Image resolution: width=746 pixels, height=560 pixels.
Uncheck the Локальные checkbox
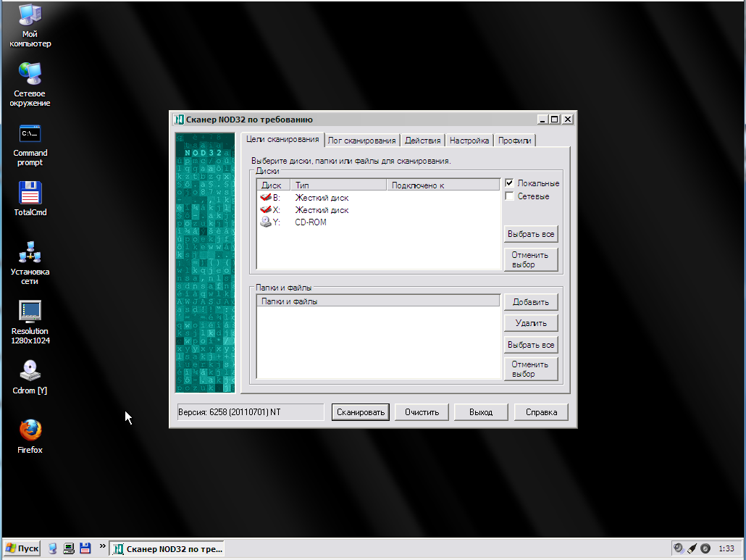click(x=509, y=183)
